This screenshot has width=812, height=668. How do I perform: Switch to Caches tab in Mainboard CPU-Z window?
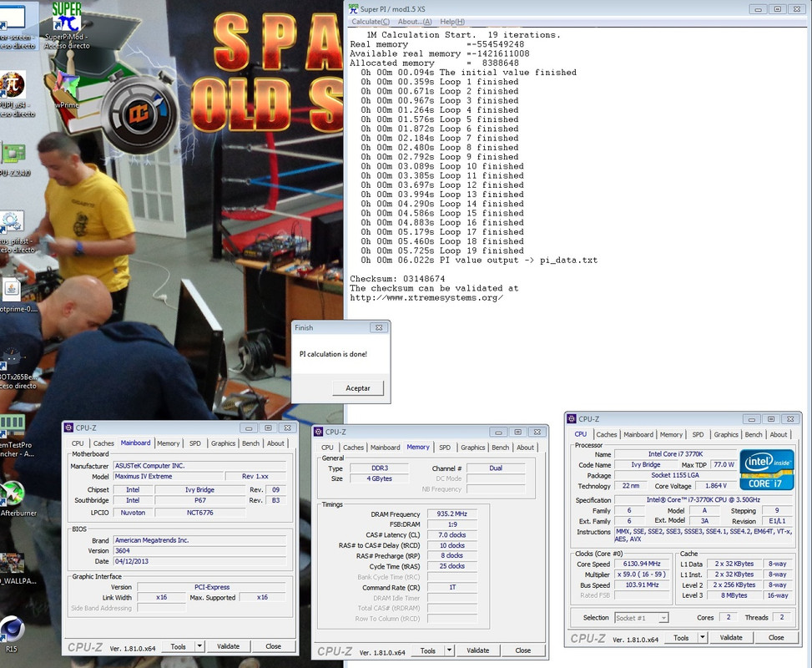103,443
